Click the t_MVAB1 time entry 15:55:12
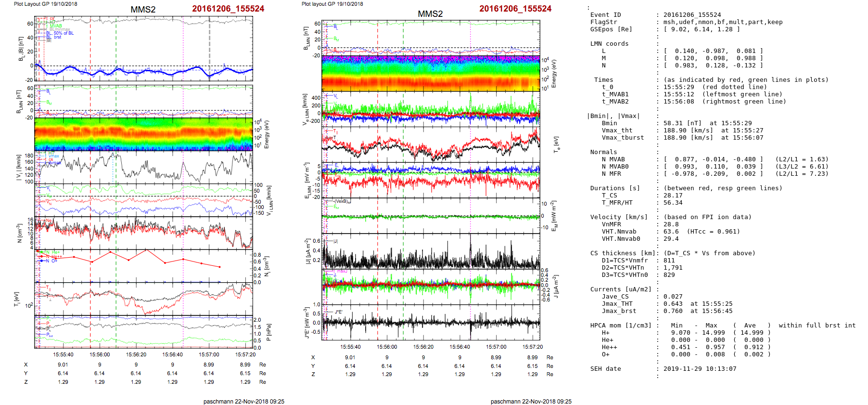The image size is (868, 405). pos(678,94)
